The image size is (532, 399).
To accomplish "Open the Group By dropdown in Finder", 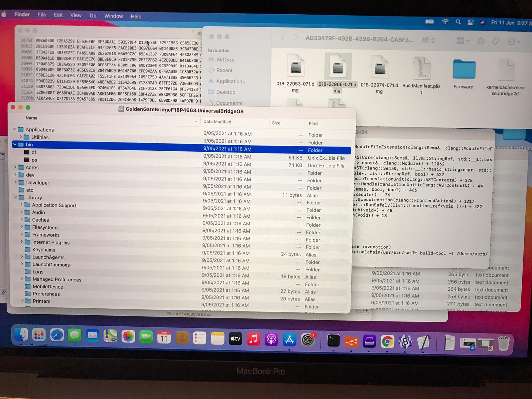I will (463, 41).
